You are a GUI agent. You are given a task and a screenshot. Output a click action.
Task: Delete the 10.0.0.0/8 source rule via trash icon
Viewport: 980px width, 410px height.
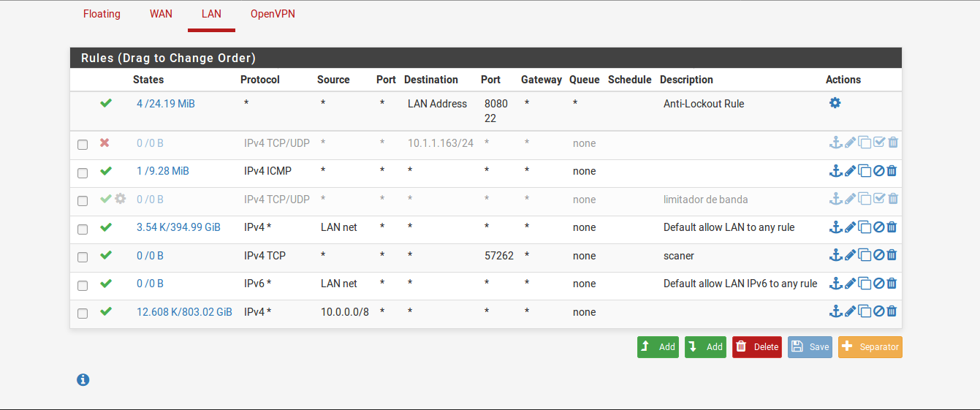click(x=892, y=311)
